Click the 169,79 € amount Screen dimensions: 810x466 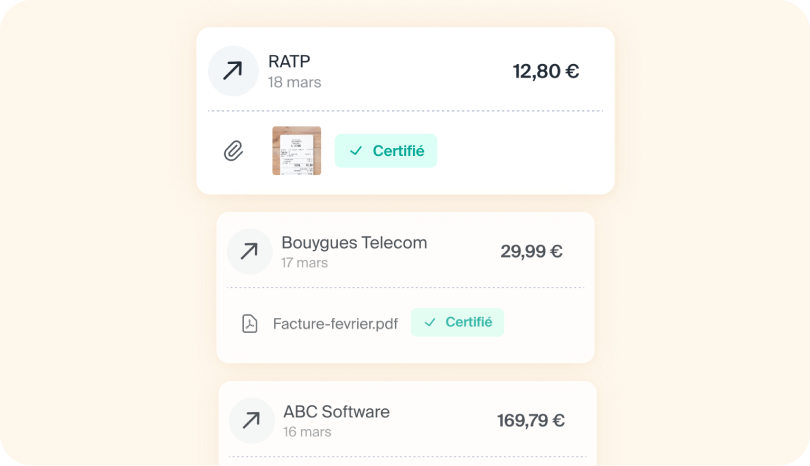(530, 420)
